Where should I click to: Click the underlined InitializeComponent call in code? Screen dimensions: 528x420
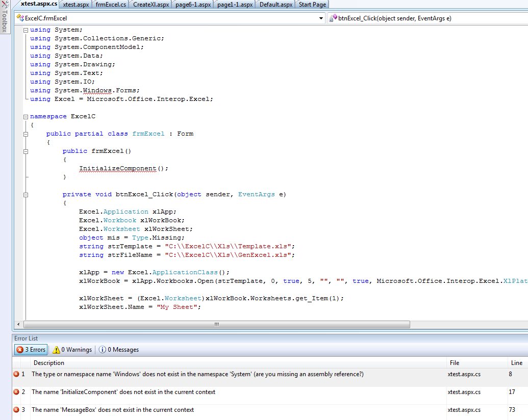117,169
